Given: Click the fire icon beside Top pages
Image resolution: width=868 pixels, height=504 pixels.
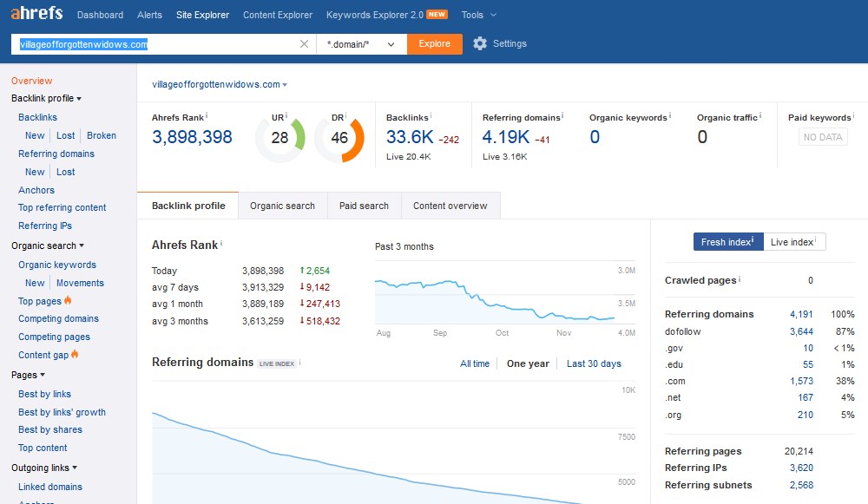Looking at the screenshot, I should click(69, 301).
